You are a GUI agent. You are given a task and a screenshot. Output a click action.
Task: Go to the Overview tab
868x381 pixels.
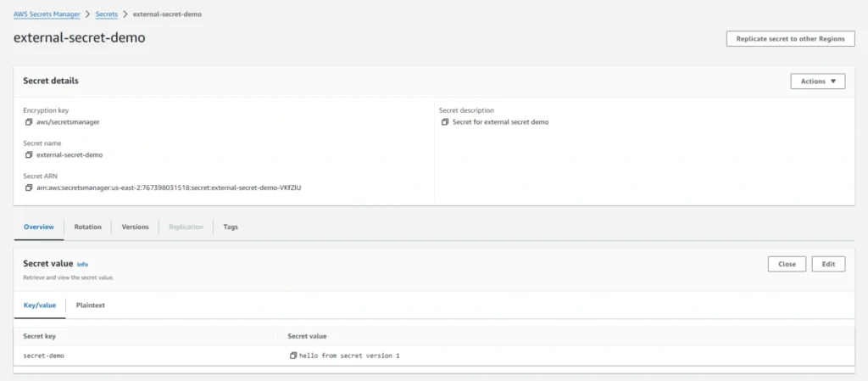tap(39, 227)
